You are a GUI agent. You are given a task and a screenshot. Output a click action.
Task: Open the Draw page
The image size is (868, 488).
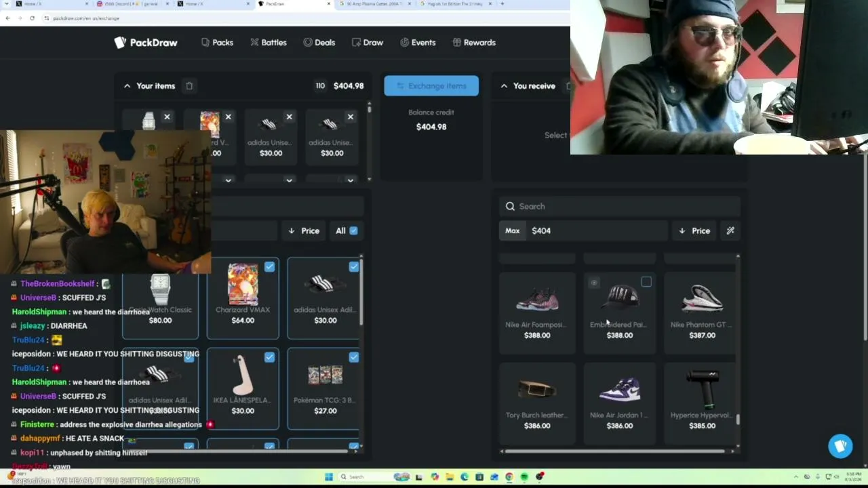pyautogui.click(x=368, y=43)
